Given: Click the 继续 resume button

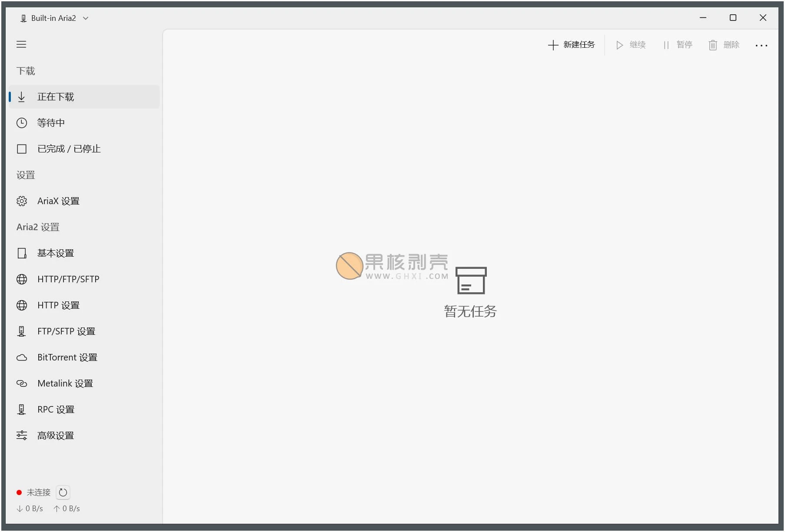Looking at the screenshot, I should click(x=631, y=45).
